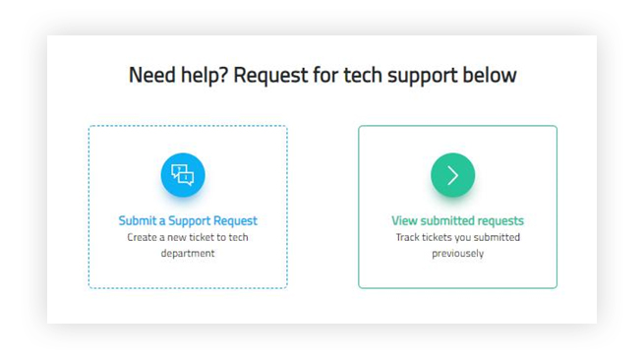Open View submitted requests link
The width and height of the screenshot is (644, 359).
(457, 220)
